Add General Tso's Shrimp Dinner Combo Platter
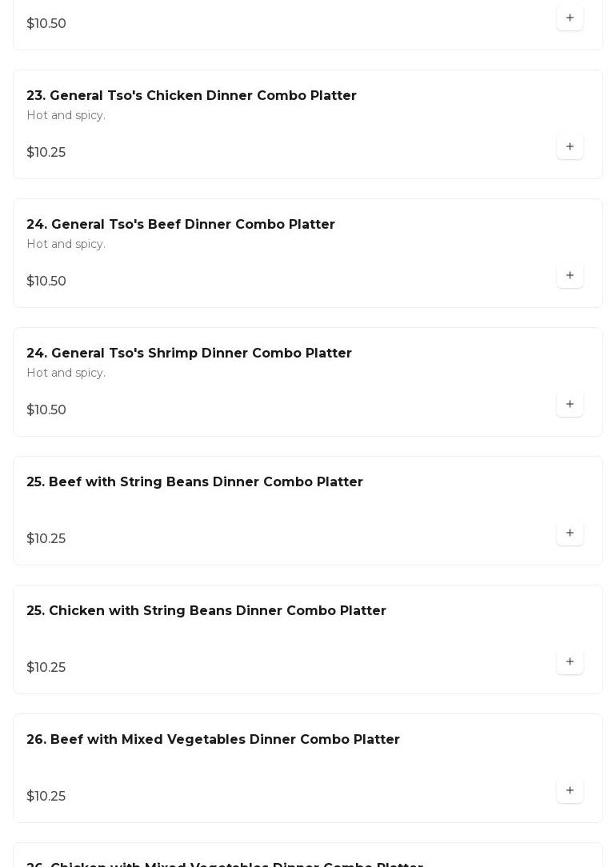This screenshot has width=616, height=867. 570,404
